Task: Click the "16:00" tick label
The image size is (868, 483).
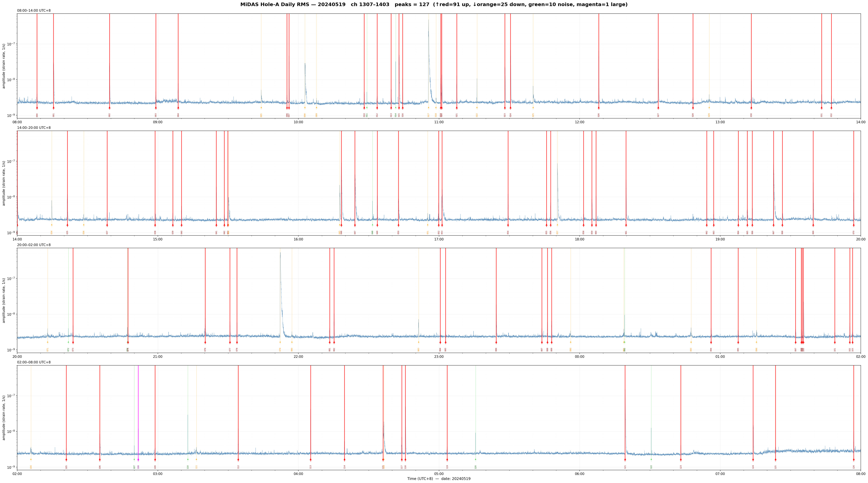Action: pos(298,239)
